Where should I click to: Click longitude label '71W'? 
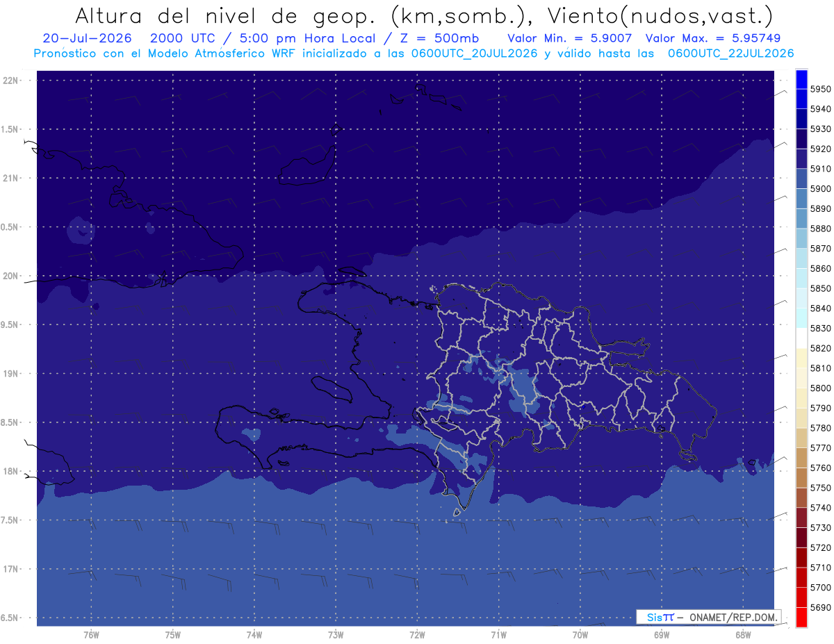pos(498,634)
